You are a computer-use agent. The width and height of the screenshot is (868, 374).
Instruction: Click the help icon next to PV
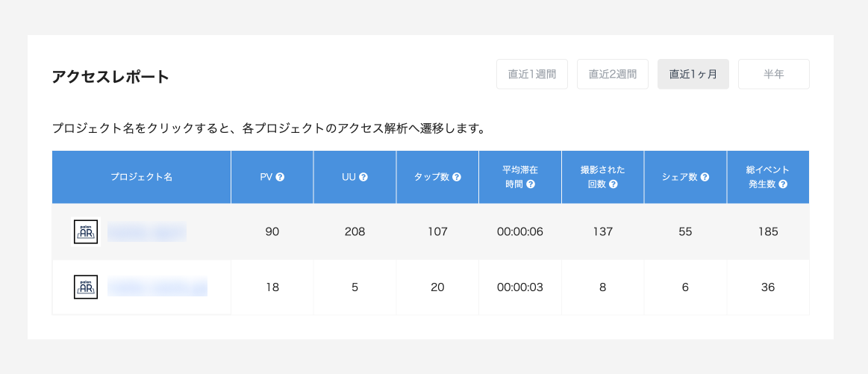pyautogui.click(x=280, y=178)
